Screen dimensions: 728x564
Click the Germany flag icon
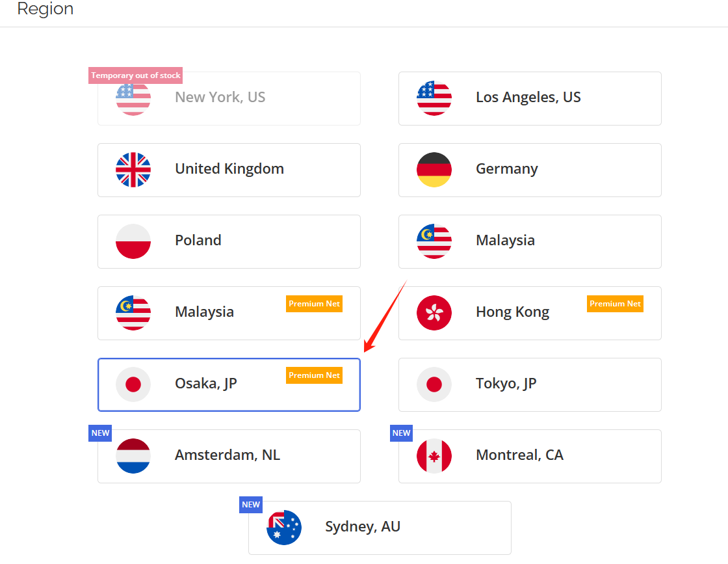[434, 170]
